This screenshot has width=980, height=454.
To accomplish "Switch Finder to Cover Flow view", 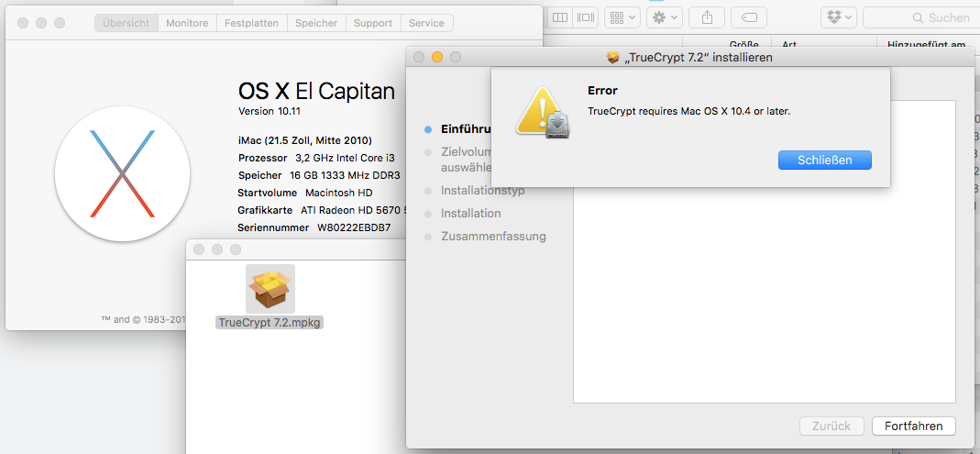I will pos(586,17).
